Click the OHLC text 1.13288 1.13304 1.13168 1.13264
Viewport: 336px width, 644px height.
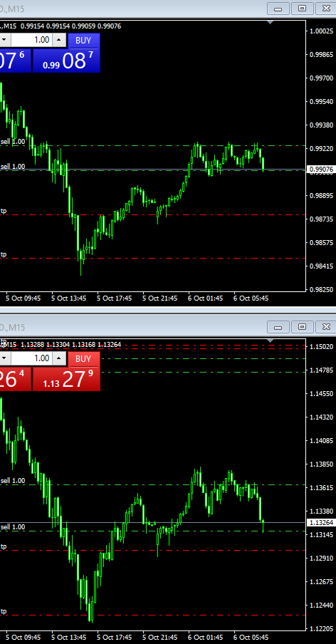pos(70,345)
